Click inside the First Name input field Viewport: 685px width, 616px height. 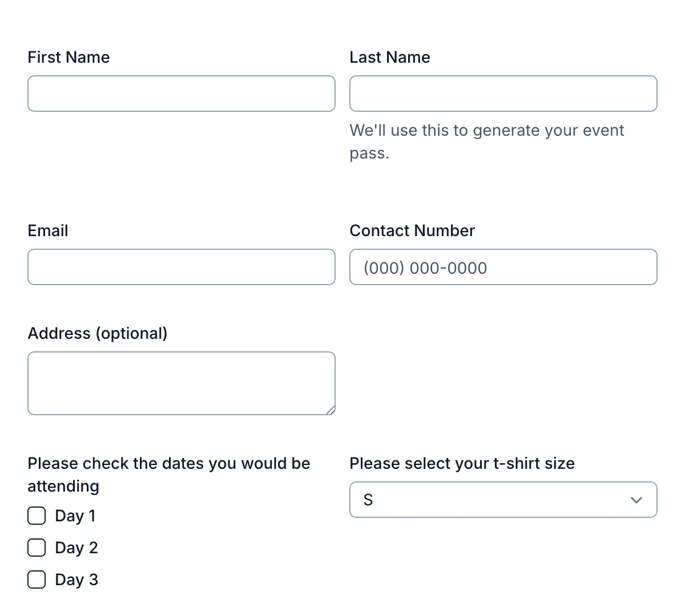(181, 94)
